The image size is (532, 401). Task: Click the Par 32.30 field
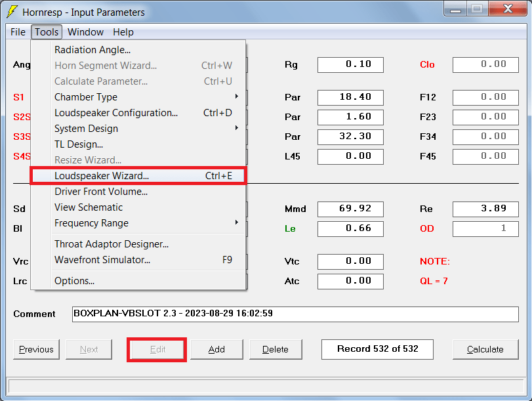tap(350, 137)
